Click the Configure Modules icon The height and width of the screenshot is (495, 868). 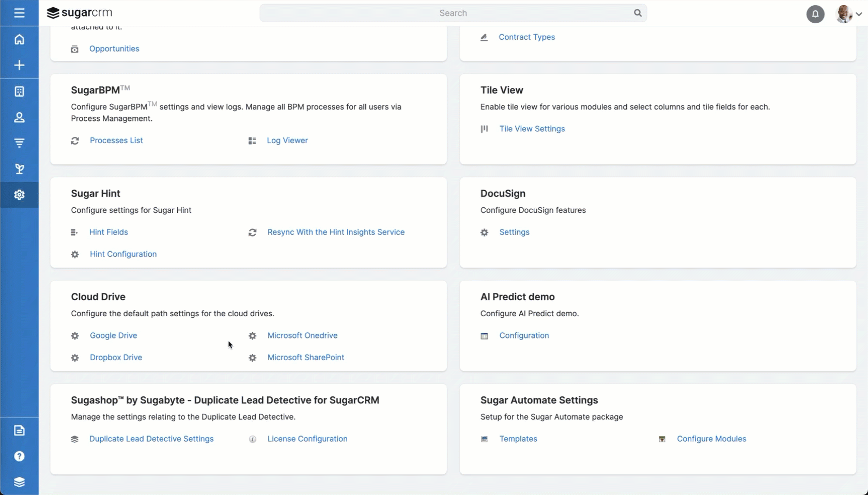[662, 439]
